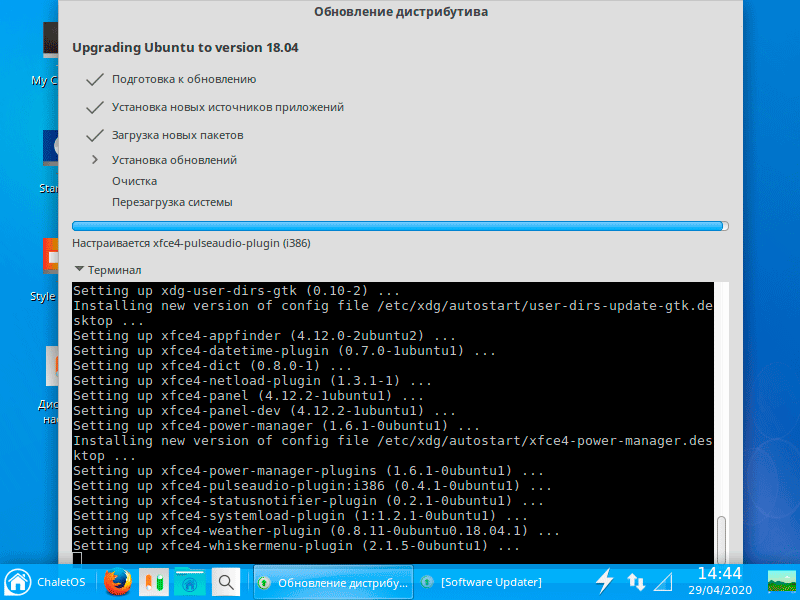The width and height of the screenshot is (800, 600).
Task: Click the power manager lightning icon
Action: click(605, 581)
